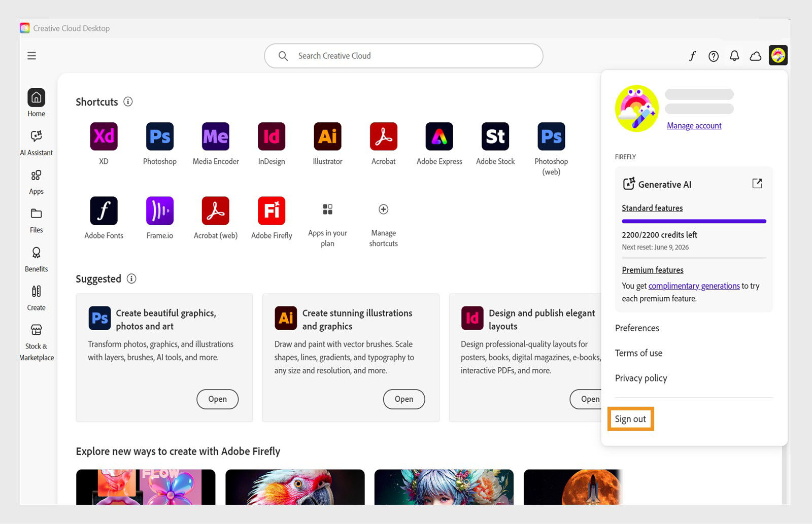Click Manage shortcuts plus icon

tap(383, 209)
